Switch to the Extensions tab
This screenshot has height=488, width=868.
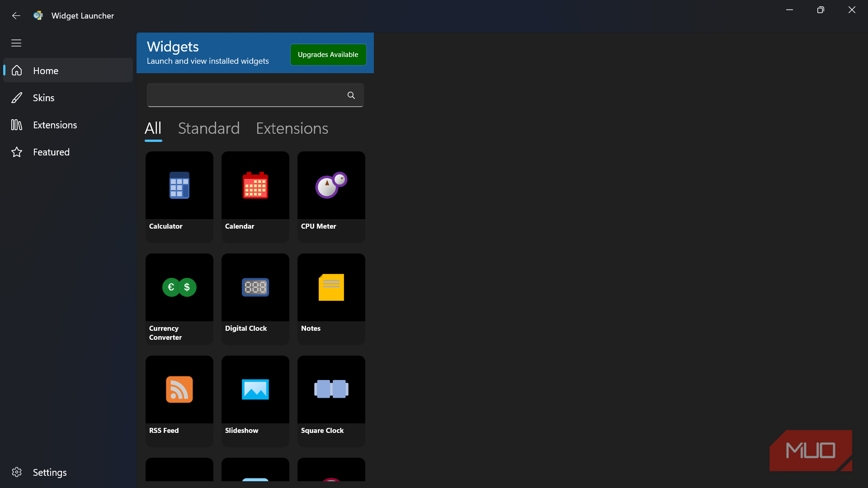click(292, 128)
